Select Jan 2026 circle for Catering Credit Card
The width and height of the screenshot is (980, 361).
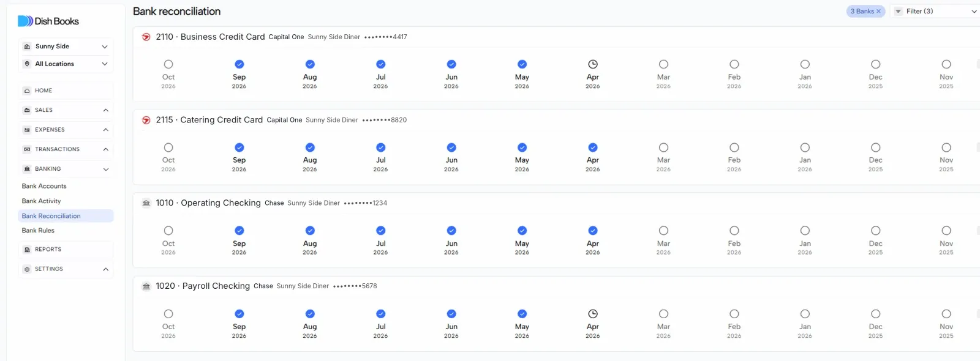805,147
